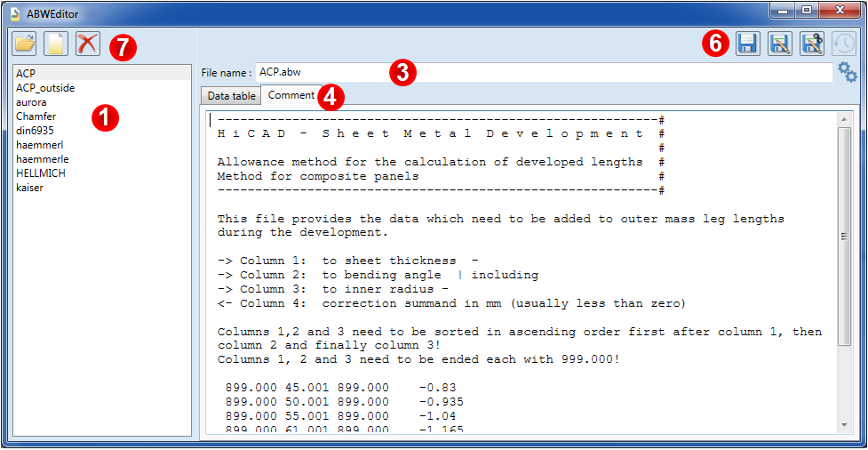The image size is (868, 450).
Task: Delete selected file with red X icon
Action: [x=88, y=44]
